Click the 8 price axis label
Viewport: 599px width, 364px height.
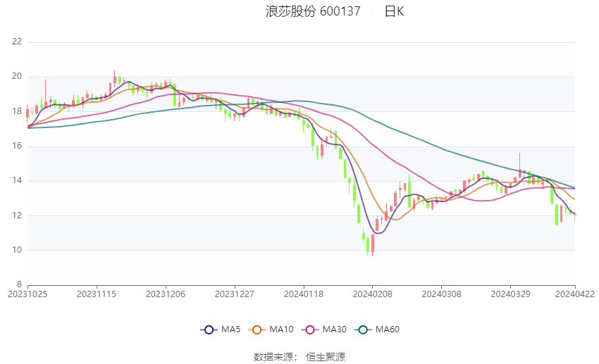(19, 285)
